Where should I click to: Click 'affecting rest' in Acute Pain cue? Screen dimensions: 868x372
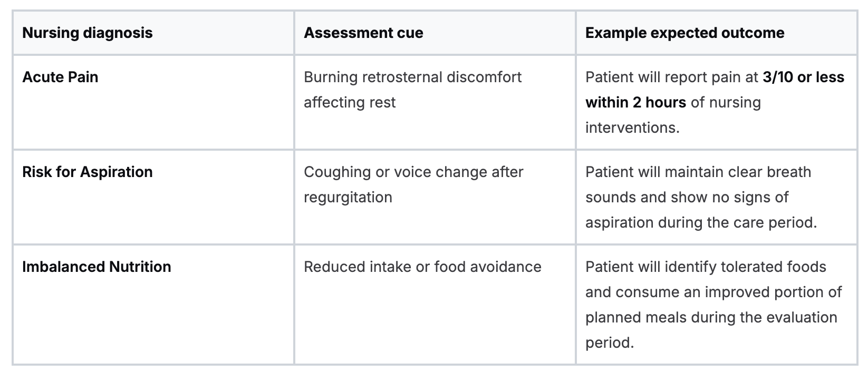click(x=350, y=102)
